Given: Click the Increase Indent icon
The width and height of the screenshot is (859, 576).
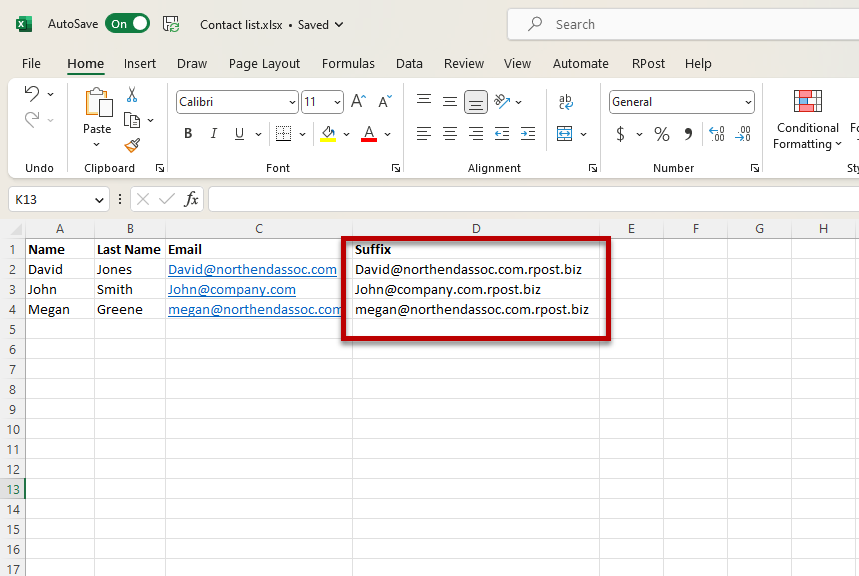Looking at the screenshot, I should (x=527, y=134).
